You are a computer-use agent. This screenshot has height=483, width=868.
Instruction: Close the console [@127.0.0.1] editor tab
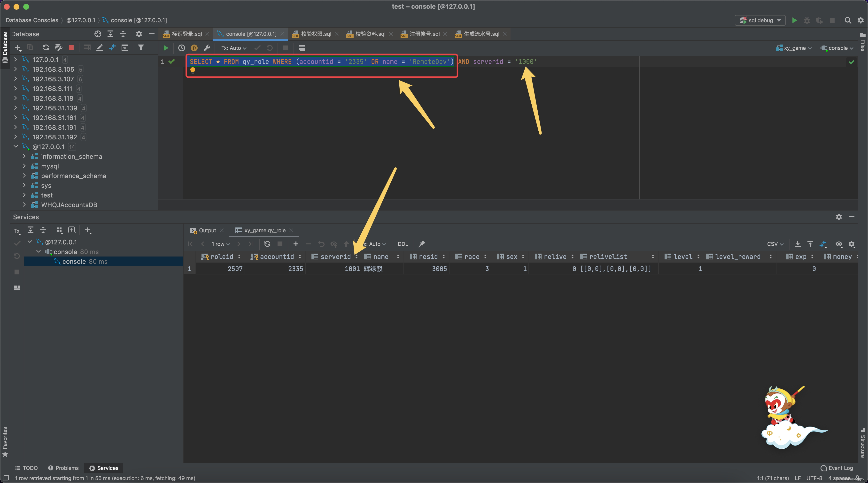(282, 34)
